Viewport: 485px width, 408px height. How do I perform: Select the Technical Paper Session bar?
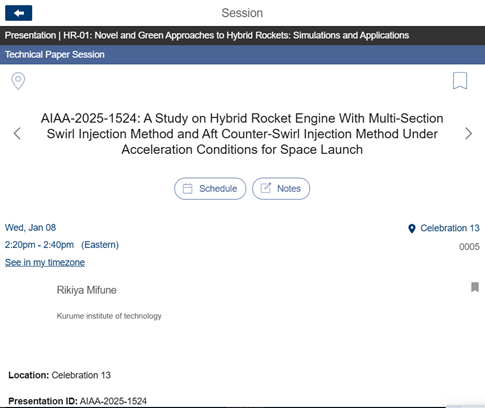(242, 55)
